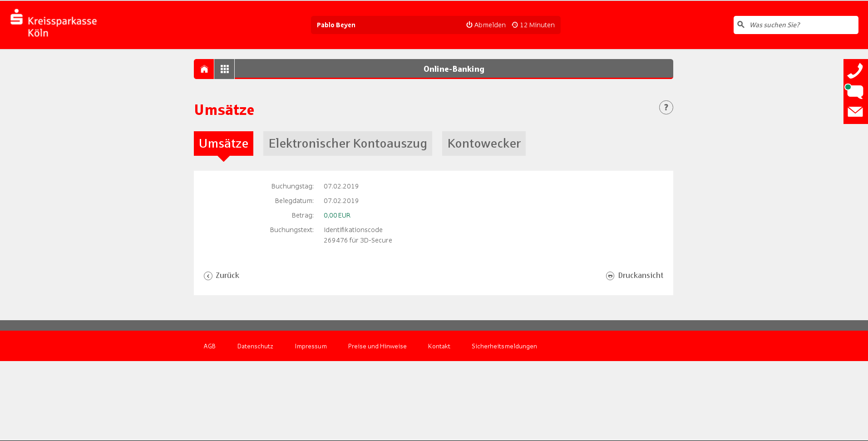Select the home icon in the navigation bar
The width and height of the screenshot is (868, 441).
[x=203, y=69]
